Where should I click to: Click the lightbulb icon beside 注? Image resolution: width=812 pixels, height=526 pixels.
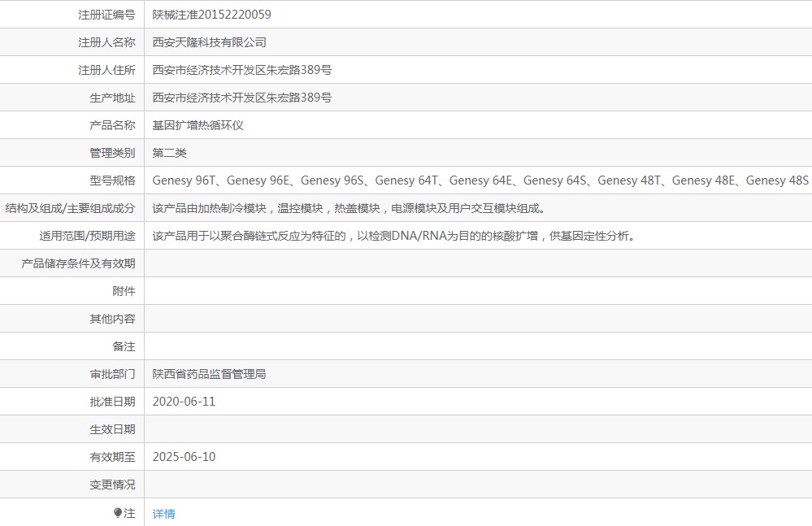click(118, 512)
